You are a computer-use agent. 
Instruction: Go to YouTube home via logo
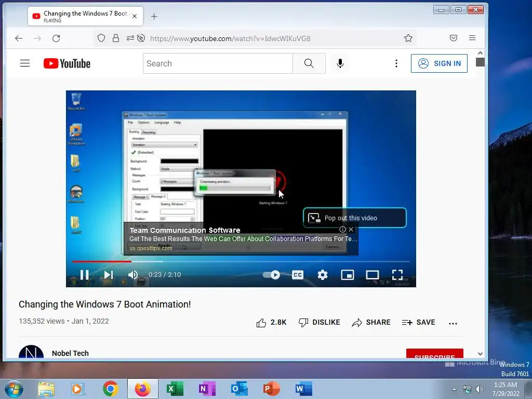[x=67, y=63]
